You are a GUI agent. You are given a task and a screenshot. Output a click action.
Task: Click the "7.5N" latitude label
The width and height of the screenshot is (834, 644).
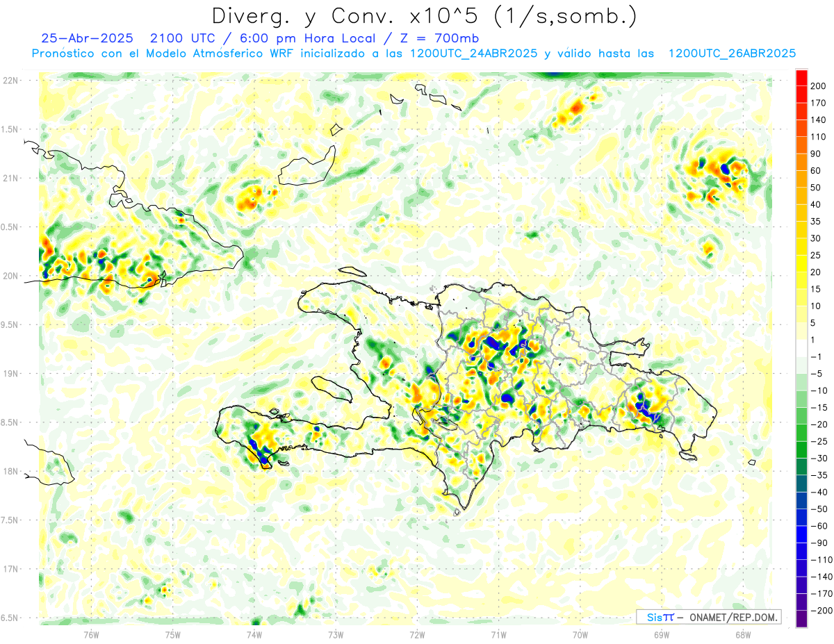(x=8, y=520)
